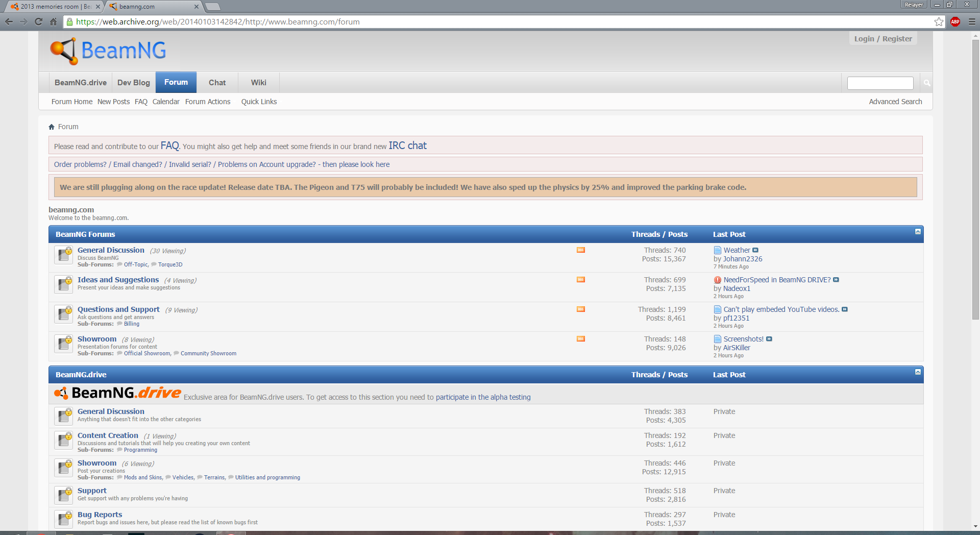Open the Official Showroom sub-forum
This screenshot has width=980, height=535.
tap(147, 353)
